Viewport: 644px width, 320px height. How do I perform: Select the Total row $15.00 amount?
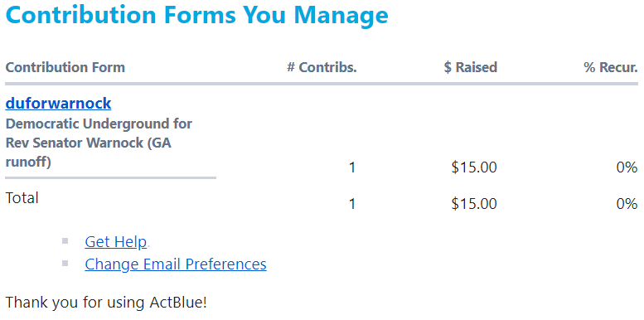point(474,204)
